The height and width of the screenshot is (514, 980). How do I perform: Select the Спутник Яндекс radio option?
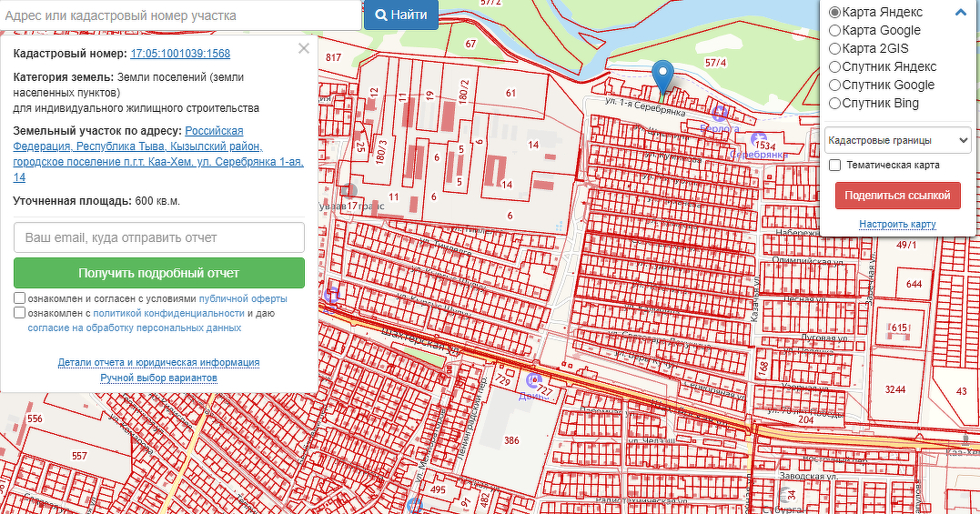(834, 66)
